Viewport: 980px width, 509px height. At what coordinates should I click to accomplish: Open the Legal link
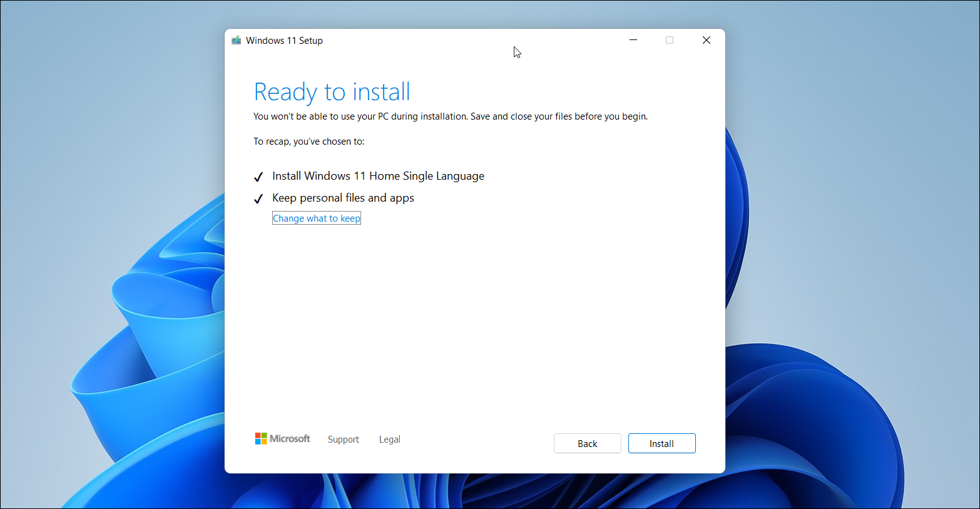389,440
